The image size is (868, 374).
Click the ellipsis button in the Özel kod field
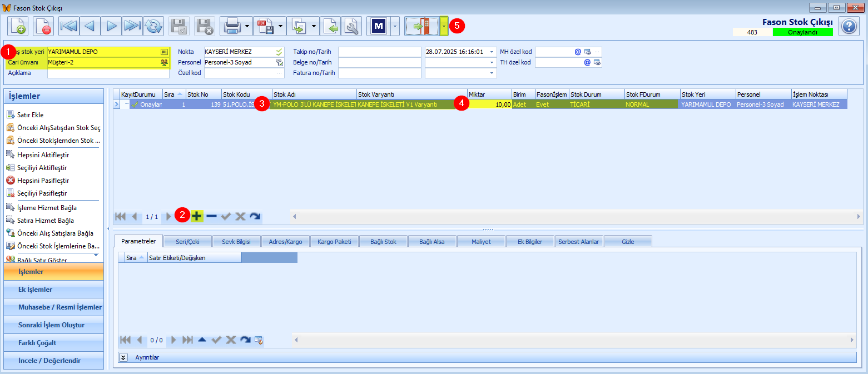pyautogui.click(x=280, y=73)
